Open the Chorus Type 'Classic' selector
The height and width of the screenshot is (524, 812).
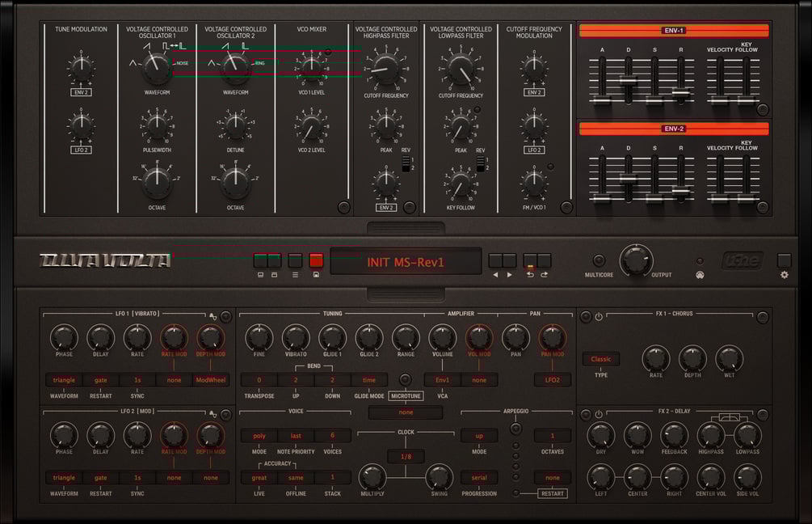click(x=600, y=359)
